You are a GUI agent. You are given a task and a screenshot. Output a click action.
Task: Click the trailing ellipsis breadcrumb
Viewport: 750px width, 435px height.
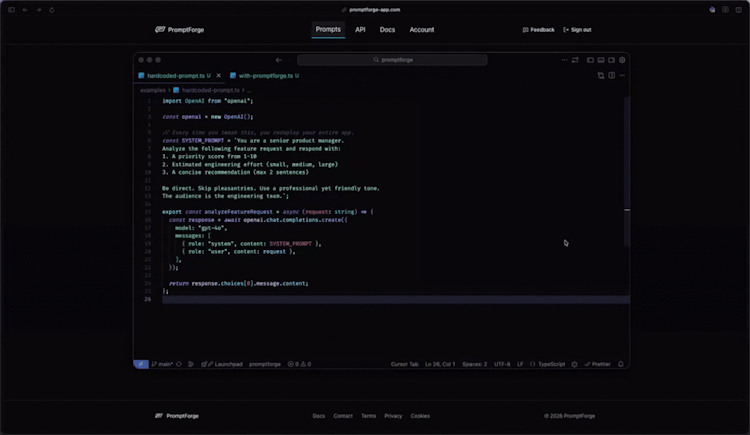(x=249, y=90)
